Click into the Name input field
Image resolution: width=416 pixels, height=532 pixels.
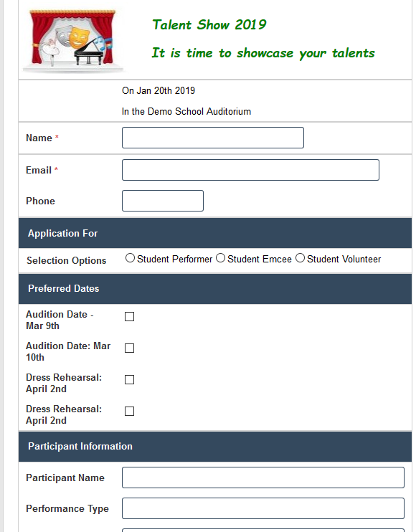[x=213, y=138]
